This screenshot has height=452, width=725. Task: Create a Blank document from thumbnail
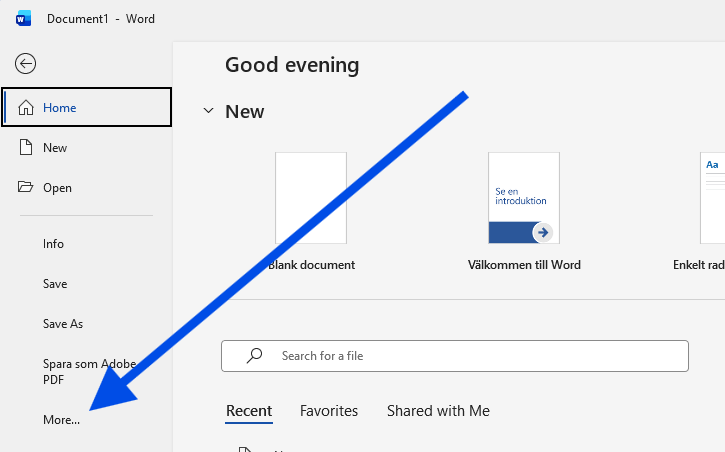click(x=311, y=198)
